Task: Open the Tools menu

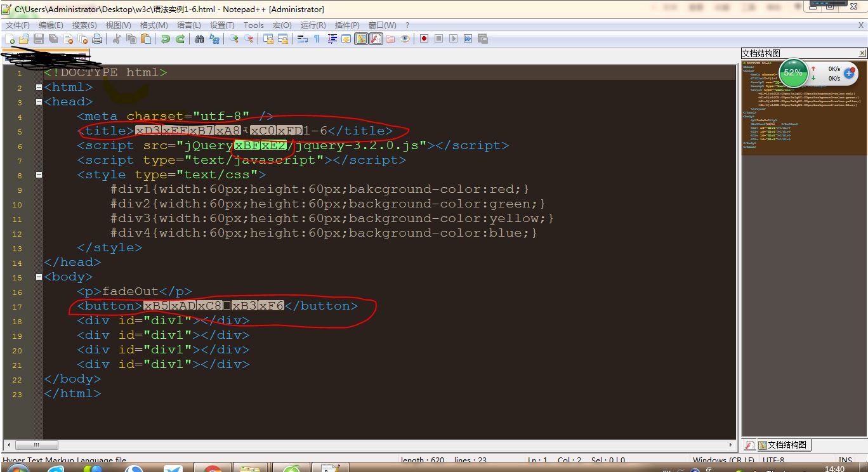Action: pos(254,25)
